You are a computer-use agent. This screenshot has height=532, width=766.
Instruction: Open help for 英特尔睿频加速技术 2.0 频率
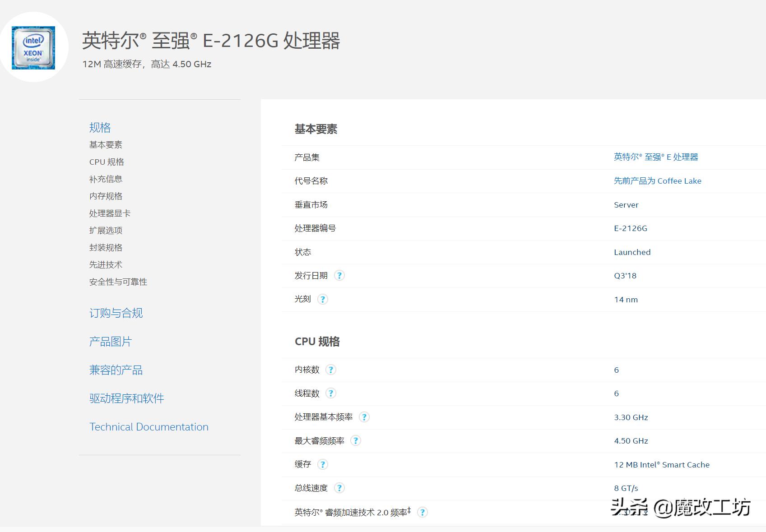click(x=422, y=512)
